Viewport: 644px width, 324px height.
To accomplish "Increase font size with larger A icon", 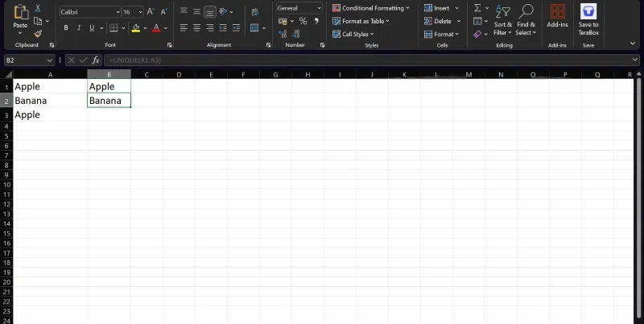I will click(x=151, y=12).
